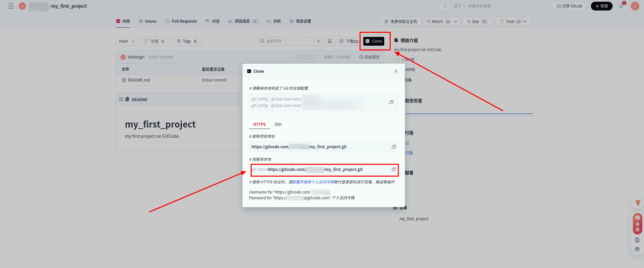Open the 分支 1 branches button
The height and width of the screenshot is (268, 644).
click(155, 41)
